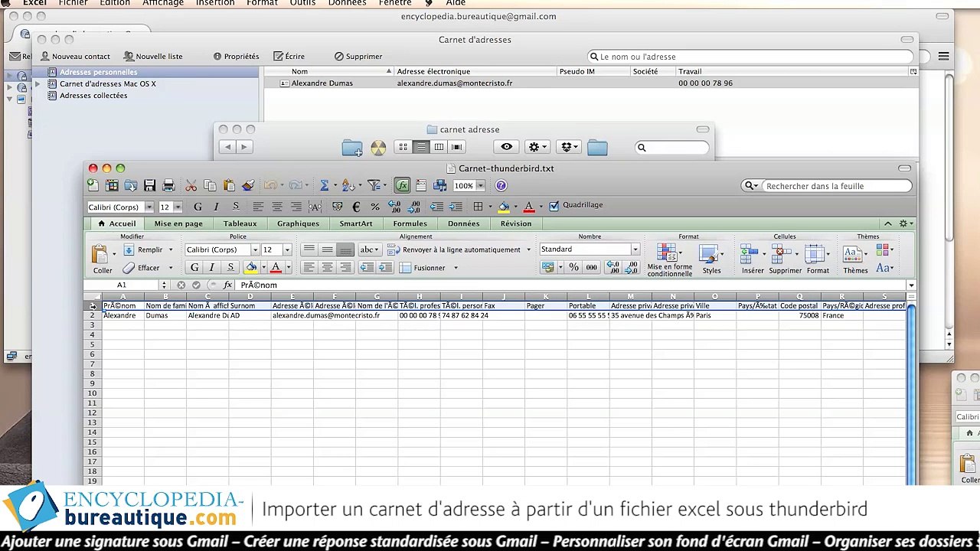Screen dimensions: 980x551
Task: Click the confirm formula checkmark icon
Action: click(196, 285)
